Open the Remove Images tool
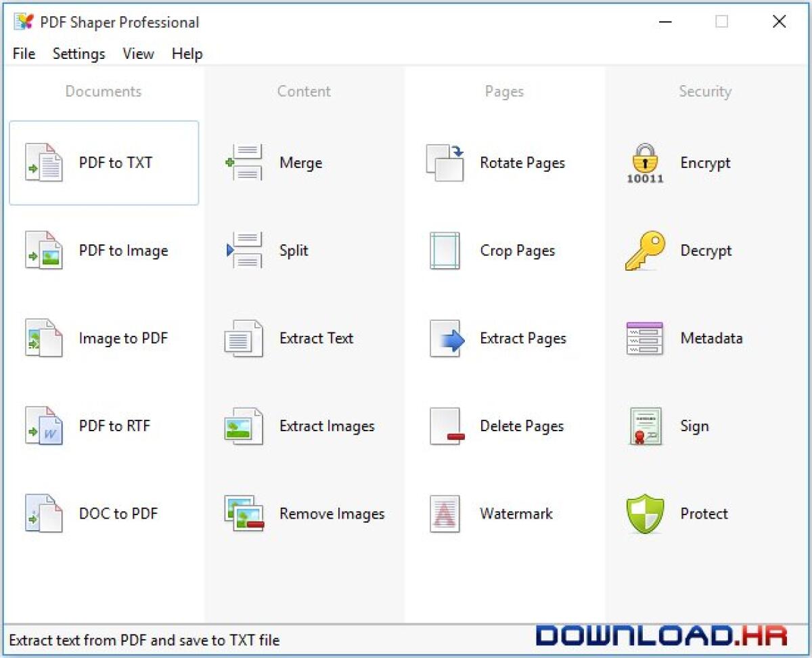Screen dimensions: 812x658 [x=304, y=513]
